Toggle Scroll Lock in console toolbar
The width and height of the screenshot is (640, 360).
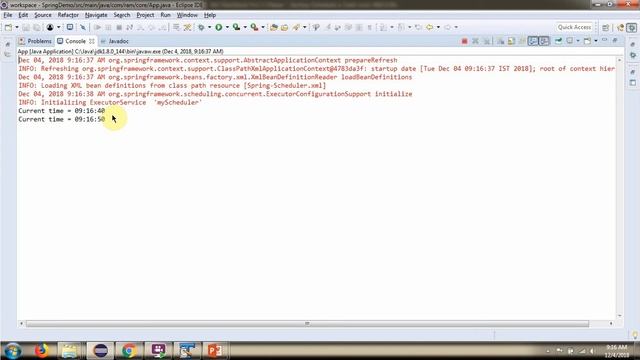pyautogui.click(x=511, y=41)
